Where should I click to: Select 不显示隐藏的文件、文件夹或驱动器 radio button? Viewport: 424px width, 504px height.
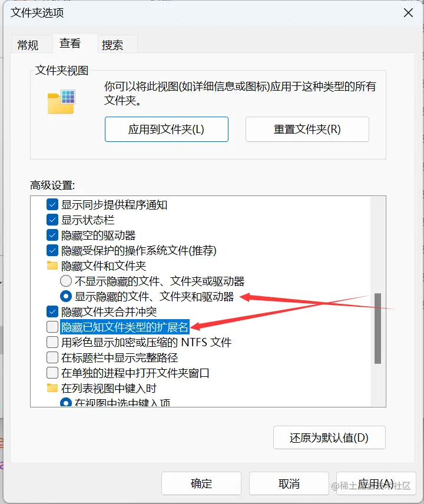click(66, 281)
